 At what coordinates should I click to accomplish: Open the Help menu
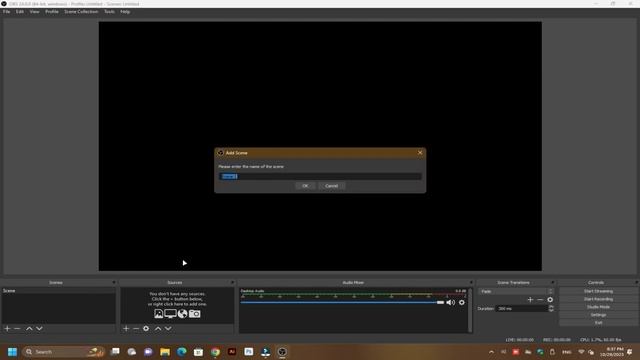(125, 12)
